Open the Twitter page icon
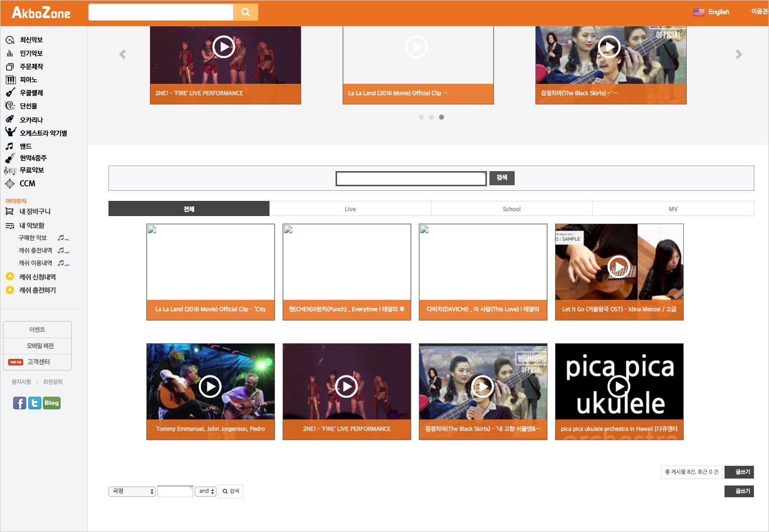The width and height of the screenshot is (769, 532). (x=35, y=403)
